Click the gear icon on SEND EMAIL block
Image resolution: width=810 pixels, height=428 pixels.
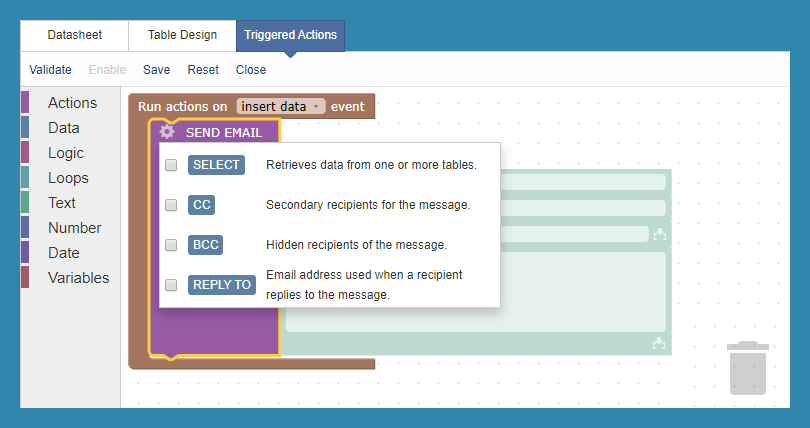pos(167,132)
